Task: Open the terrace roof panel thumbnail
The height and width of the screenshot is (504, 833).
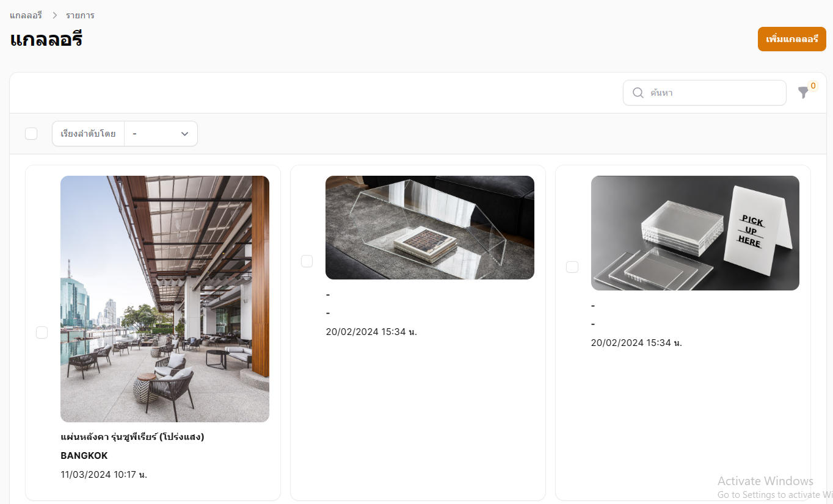Action: coord(165,299)
